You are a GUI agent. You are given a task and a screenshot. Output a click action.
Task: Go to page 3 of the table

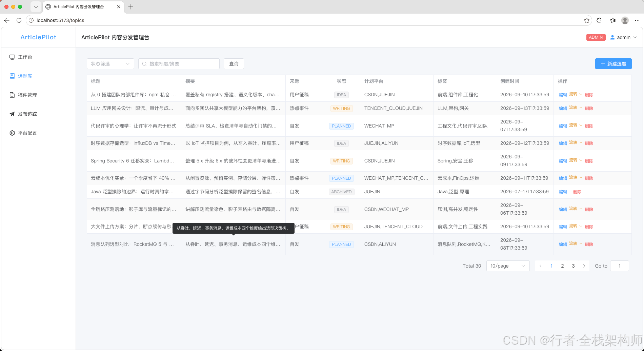click(573, 266)
